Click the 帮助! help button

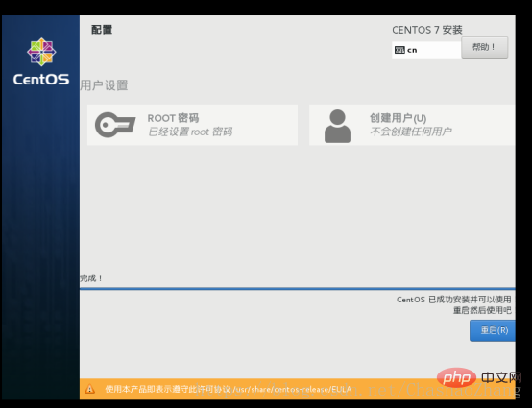coord(485,47)
